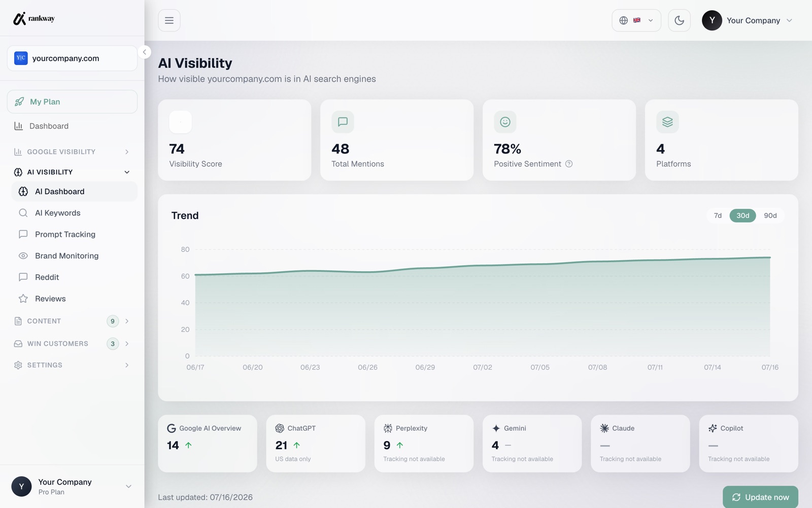Click the Positive Sentiment smiley icon
The height and width of the screenshot is (508, 812).
505,122
